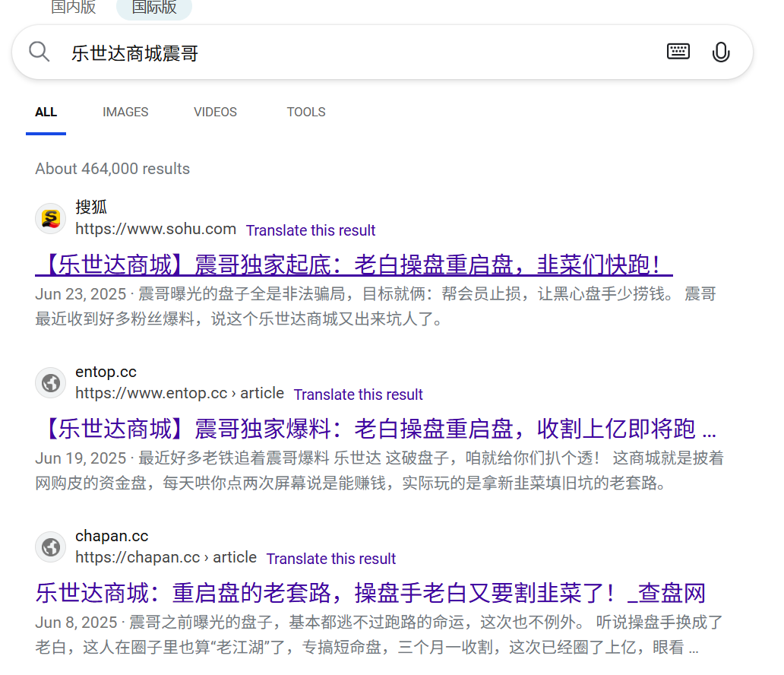
Task: Translate the Sohu search result
Action: (x=310, y=230)
